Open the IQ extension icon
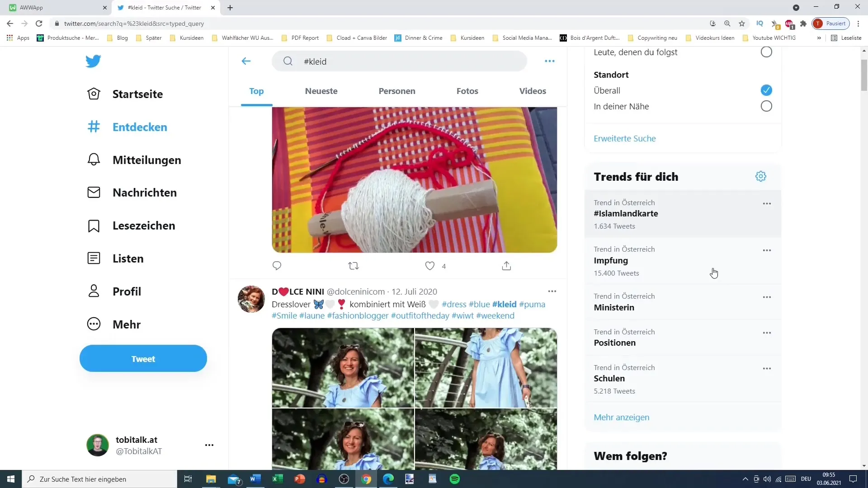Screen dimensions: 868x488 760,23
